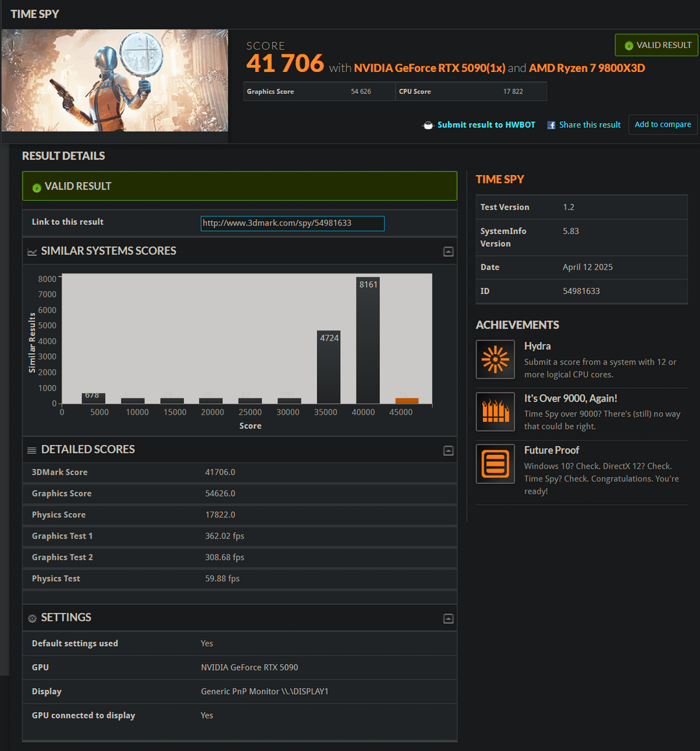Screen dimensions: 700x751
Task: Click the orange TIME SPY sidebar heading
Action: click(500, 179)
